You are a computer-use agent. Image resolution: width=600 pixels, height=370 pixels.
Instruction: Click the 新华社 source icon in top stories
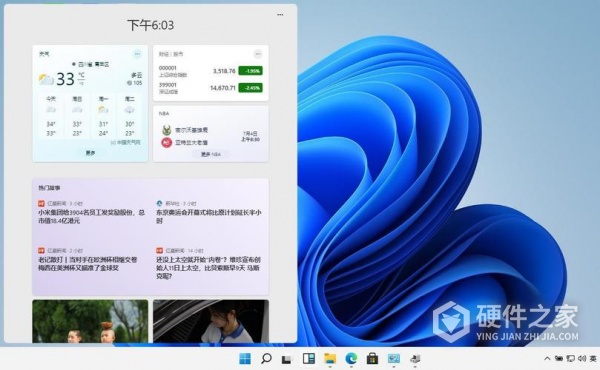pyautogui.click(x=159, y=203)
